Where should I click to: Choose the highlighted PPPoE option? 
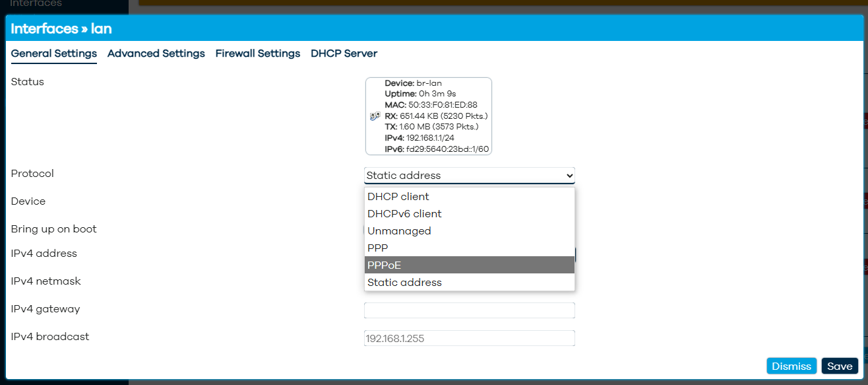tap(470, 265)
